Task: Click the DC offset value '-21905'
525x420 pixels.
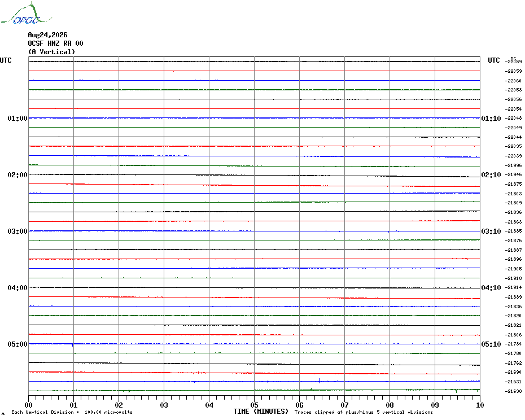Action: [x=513, y=269]
